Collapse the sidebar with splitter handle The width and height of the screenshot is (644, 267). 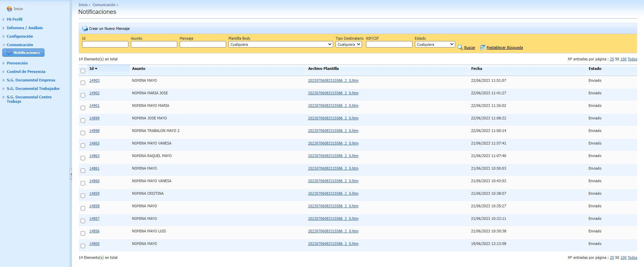[71, 174]
